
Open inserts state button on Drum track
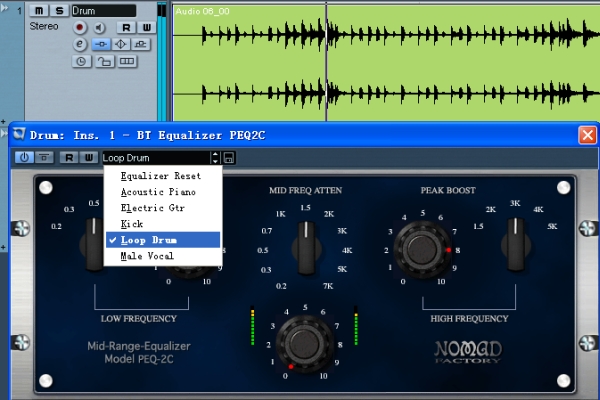101,44
